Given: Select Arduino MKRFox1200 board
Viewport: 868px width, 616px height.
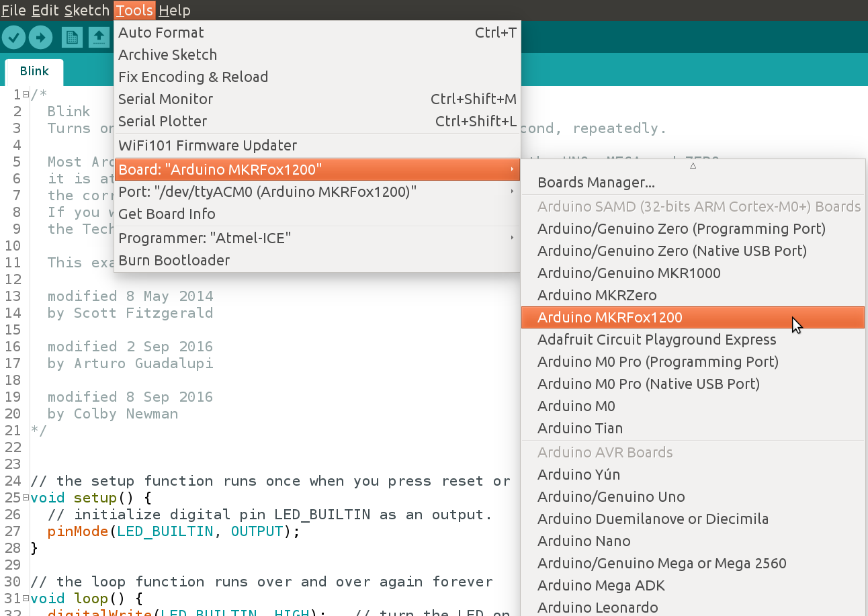Looking at the screenshot, I should [x=693, y=317].
